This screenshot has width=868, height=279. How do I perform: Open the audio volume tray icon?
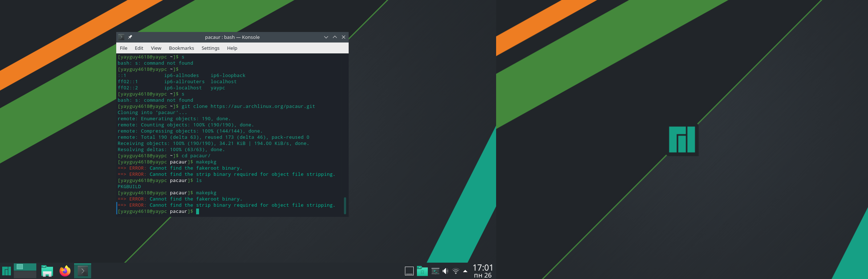(446, 271)
